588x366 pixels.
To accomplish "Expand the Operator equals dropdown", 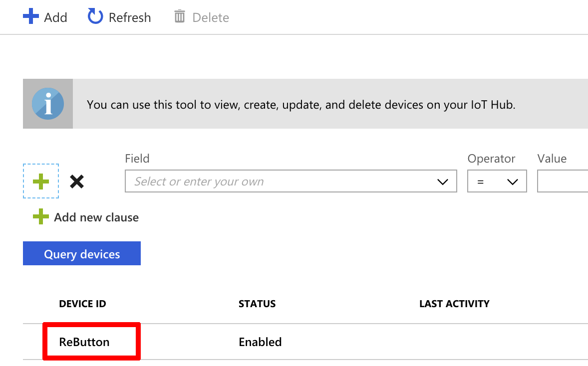I will coord(497,182).
